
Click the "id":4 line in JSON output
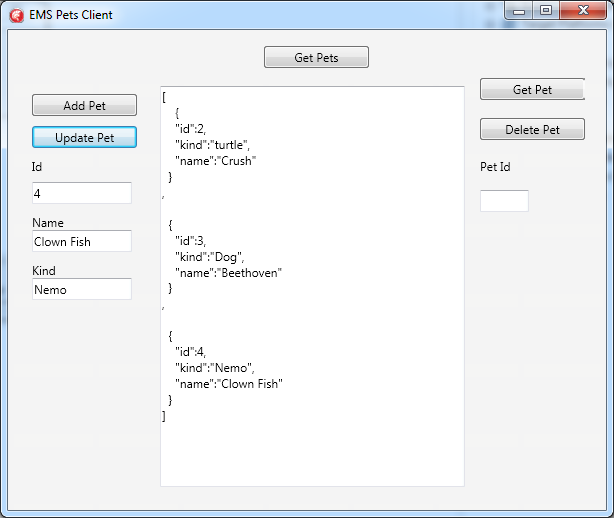190,352
